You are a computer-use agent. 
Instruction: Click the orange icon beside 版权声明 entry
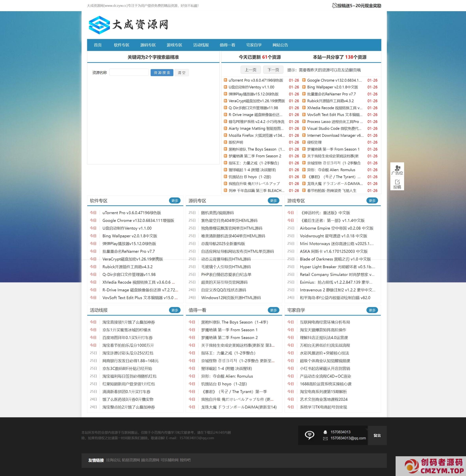225,142
